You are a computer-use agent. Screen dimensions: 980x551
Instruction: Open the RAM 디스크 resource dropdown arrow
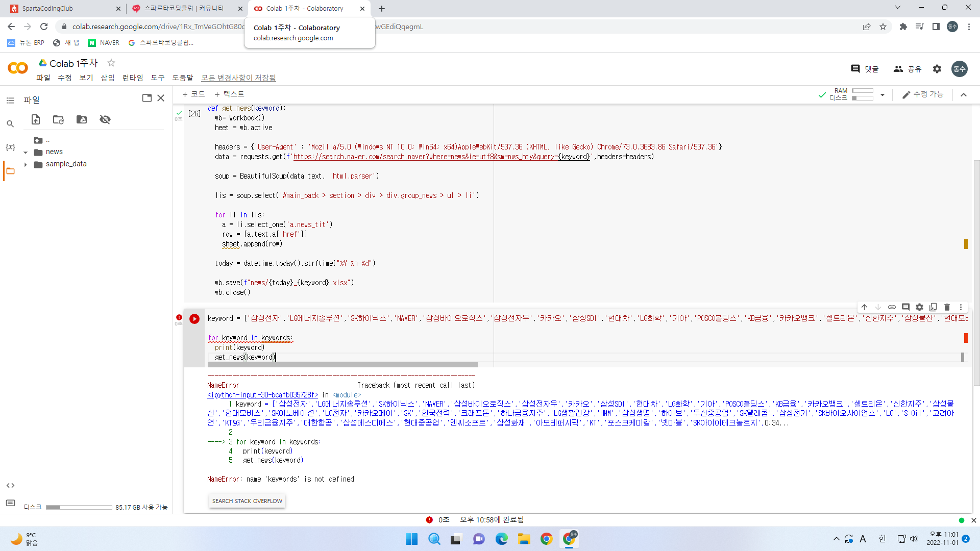[882, 95]
